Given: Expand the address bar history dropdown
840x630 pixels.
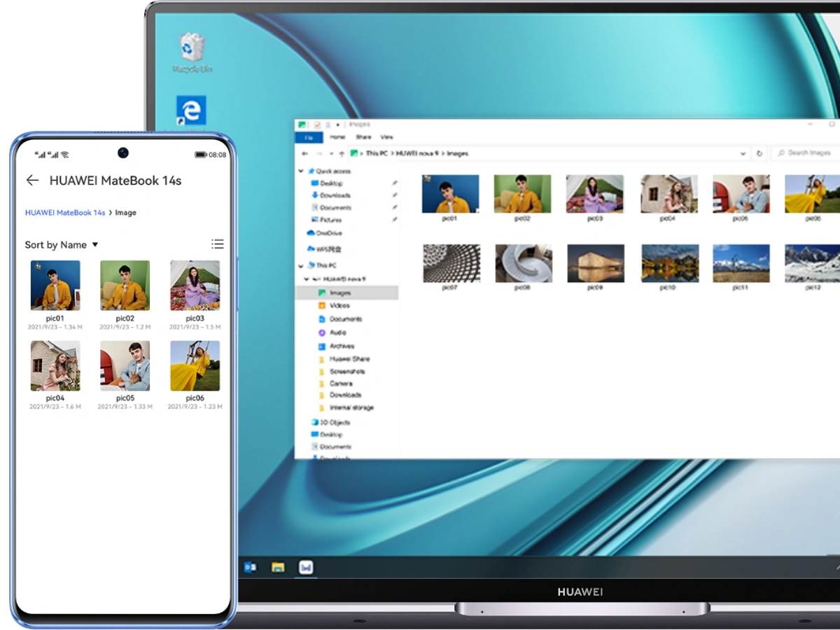Looking at the screenshot, I should click(743, 153).
